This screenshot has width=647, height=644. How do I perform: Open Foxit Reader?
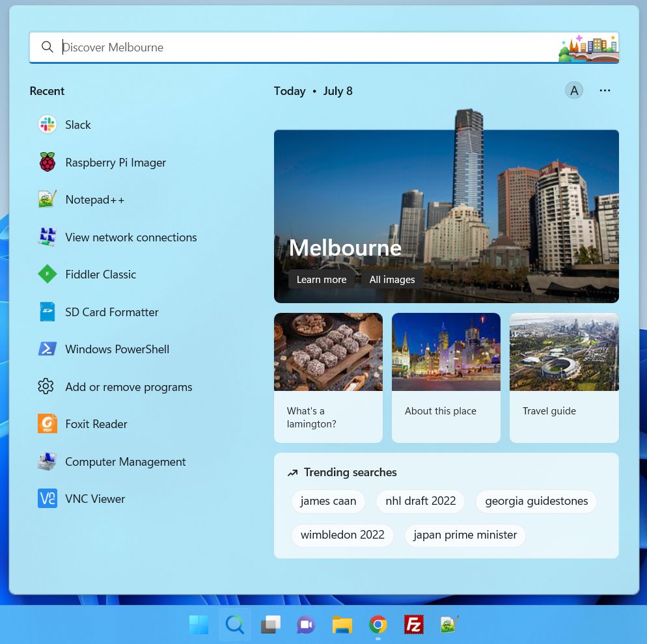pos(96,423)
